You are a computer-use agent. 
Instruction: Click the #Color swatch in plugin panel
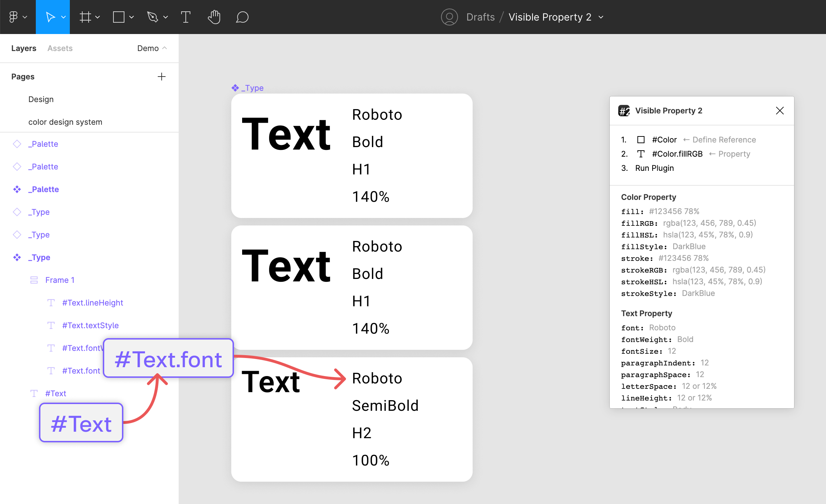(641, 139)
